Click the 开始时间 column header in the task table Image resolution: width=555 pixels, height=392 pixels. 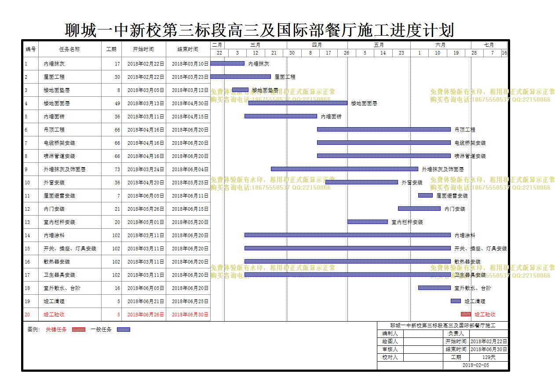pyautogui.click(x=144, y=49)
